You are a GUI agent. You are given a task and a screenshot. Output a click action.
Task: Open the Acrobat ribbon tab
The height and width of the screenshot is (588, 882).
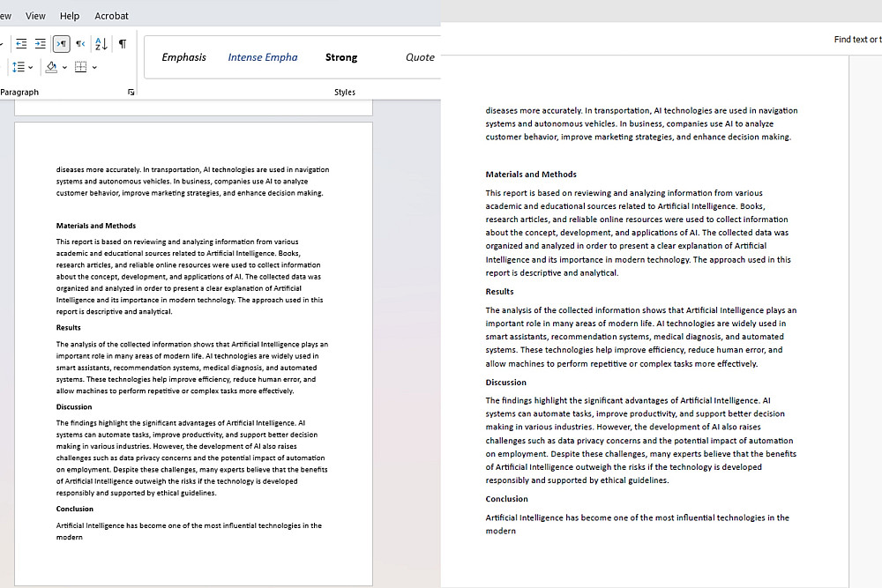pyautogui.click(x=111, y=16)
